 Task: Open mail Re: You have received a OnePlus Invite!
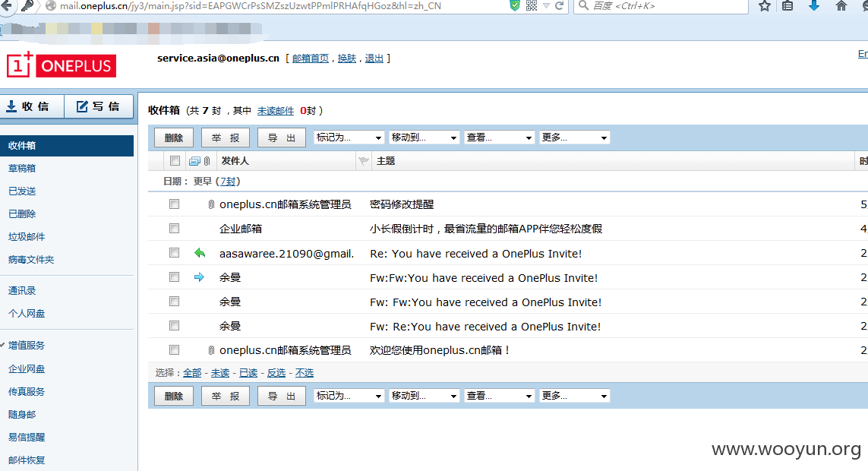pos(475,254)
